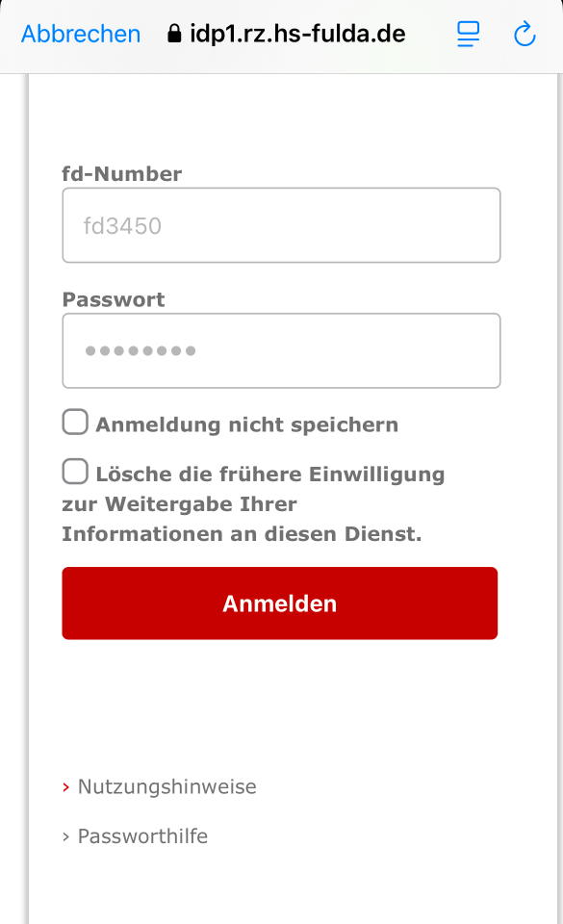Open the Passworthilfe link

click(143, 836)
